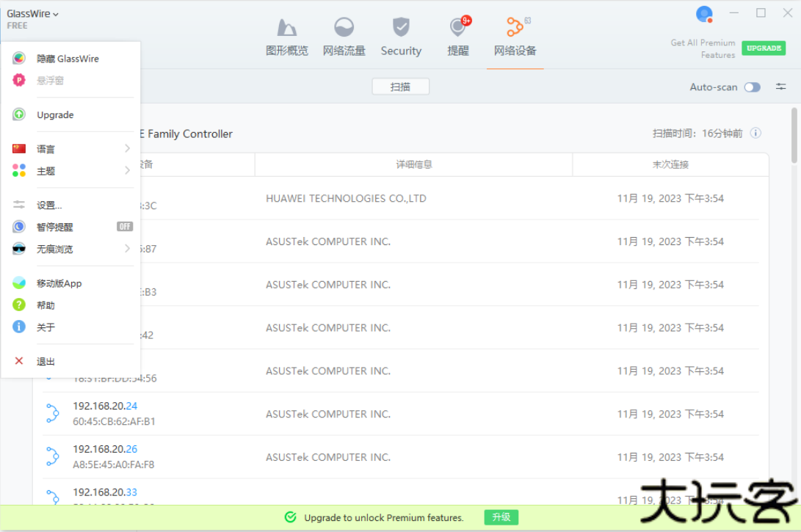
Task: Click ASUSTek details in 192.168.20.24 row
Action: (x=328, y=414)
